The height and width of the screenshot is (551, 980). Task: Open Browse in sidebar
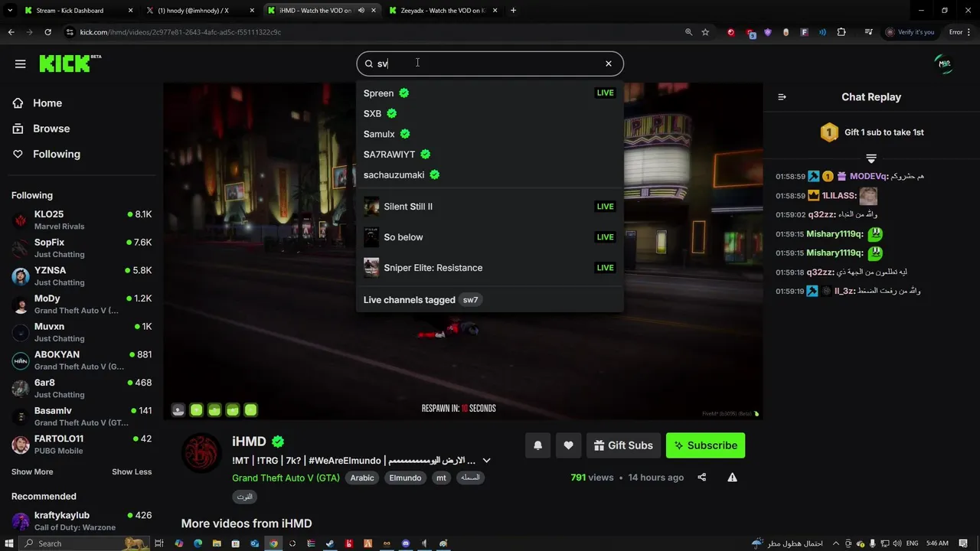point(51,129)
